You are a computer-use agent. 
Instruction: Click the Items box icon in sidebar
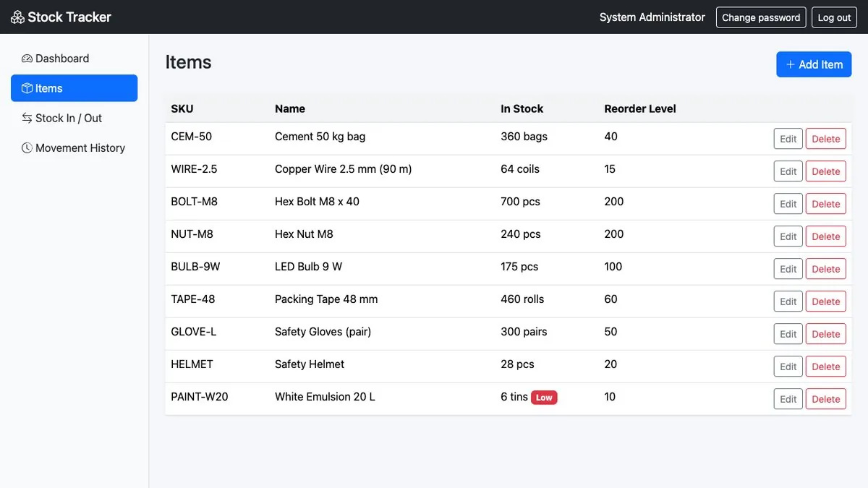pyautogui.click(x=27, y=88)
